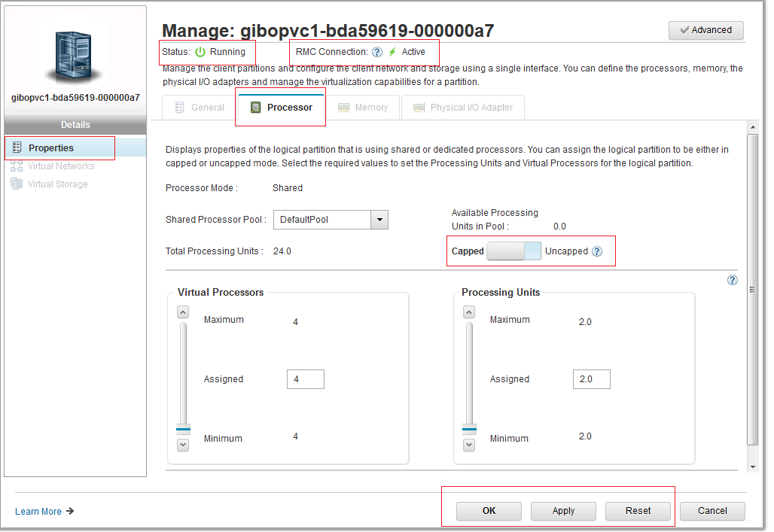Select Properties in the Details sidebar
This screenshot has width=774, height=532.
(x=75, y=147)
